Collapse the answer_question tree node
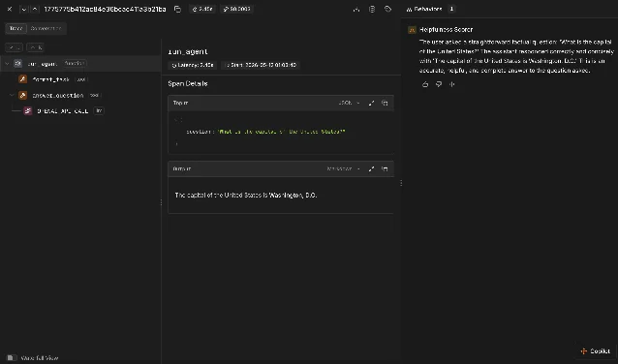Viewport: 618px width, 364px height. (12, 95)
